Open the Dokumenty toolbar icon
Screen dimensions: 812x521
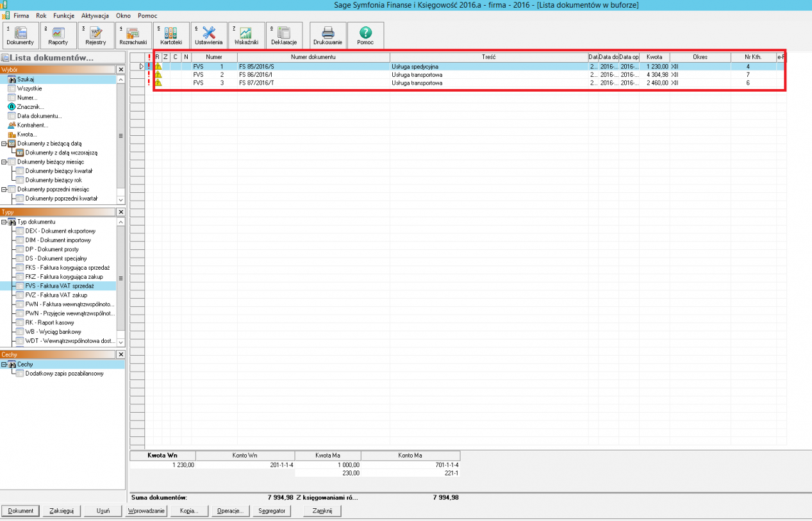20,35
